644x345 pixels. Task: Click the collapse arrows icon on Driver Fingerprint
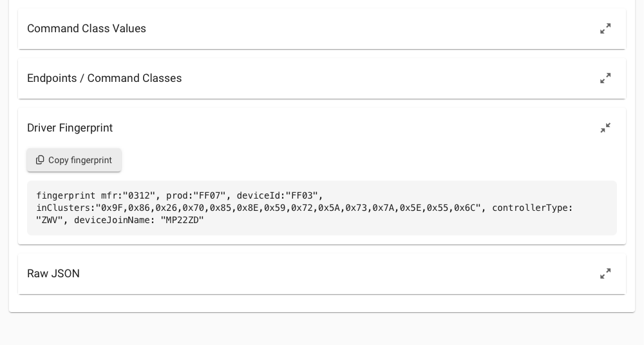coord(605,128)
